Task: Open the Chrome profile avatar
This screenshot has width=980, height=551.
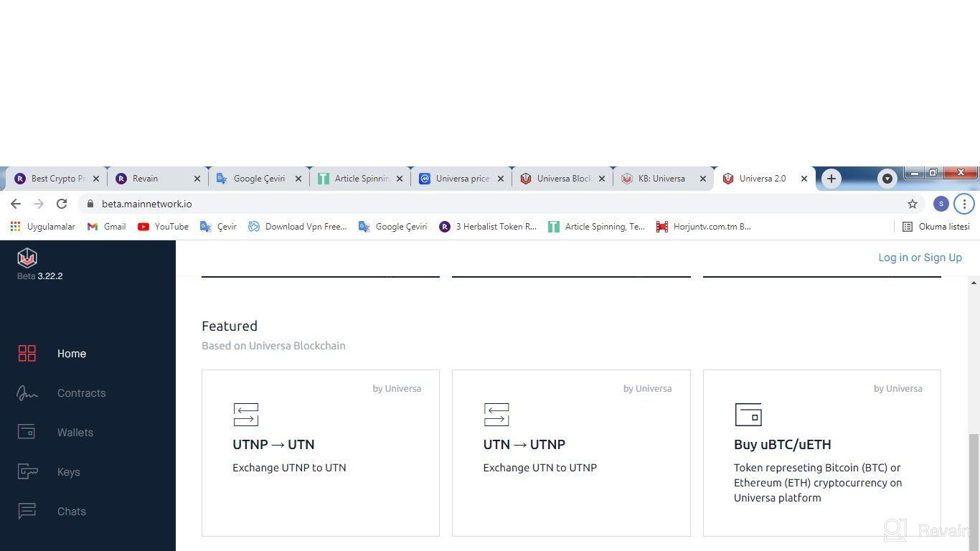Action: pos(941,204)
